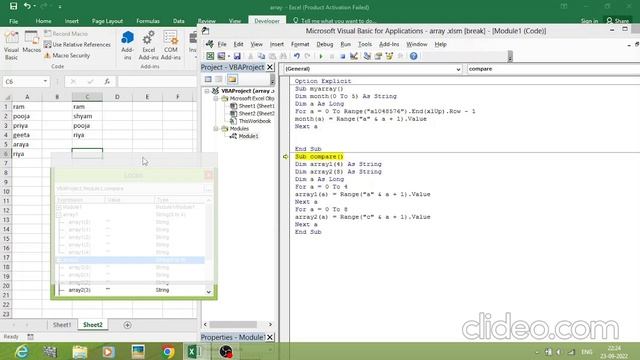Click the Save icon in the VBA toolbar
Image resolution: width=640 pixels, height=360 pixels.
coord(237,56)
